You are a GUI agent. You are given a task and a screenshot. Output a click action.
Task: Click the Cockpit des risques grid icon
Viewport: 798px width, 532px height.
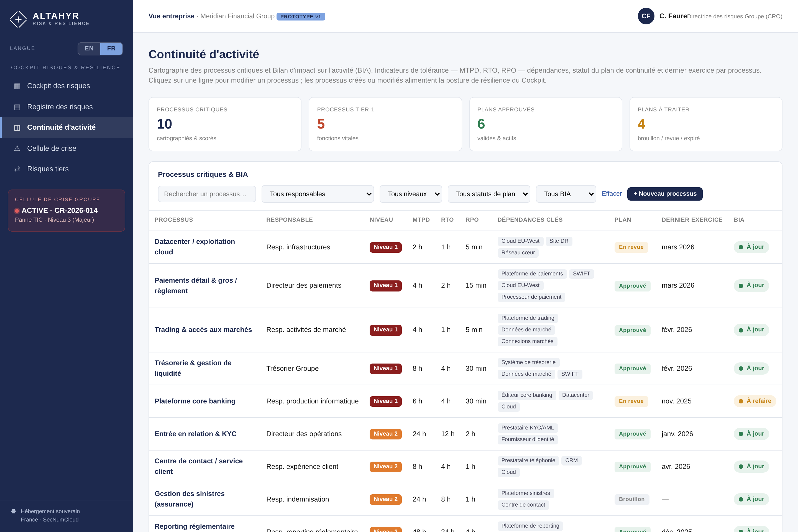(x=17, y=86)
